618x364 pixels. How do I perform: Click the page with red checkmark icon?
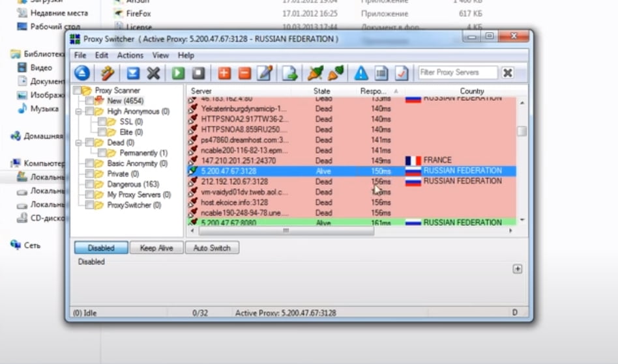tap(401, 73)
